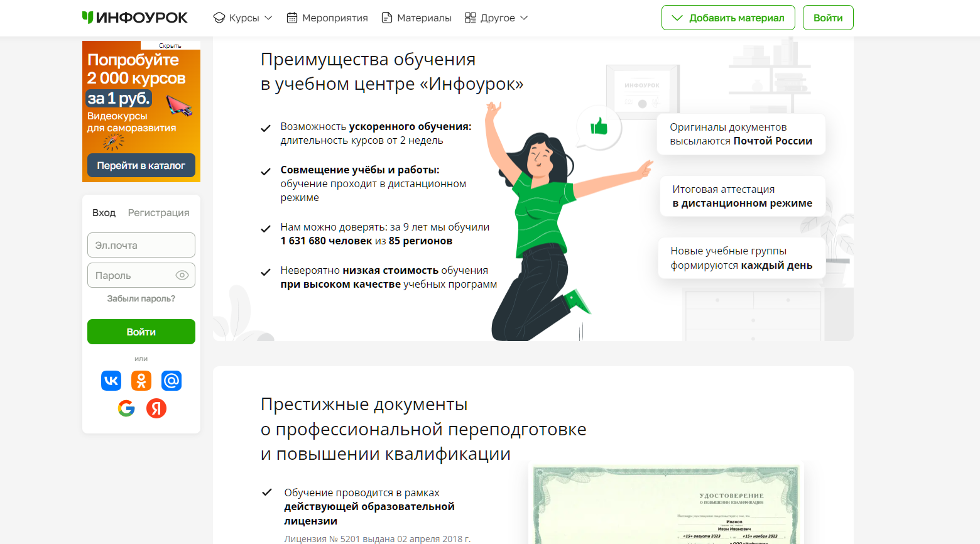Open Материалы in top navigation
980x544 pixels.
click(x=416, y=18)
